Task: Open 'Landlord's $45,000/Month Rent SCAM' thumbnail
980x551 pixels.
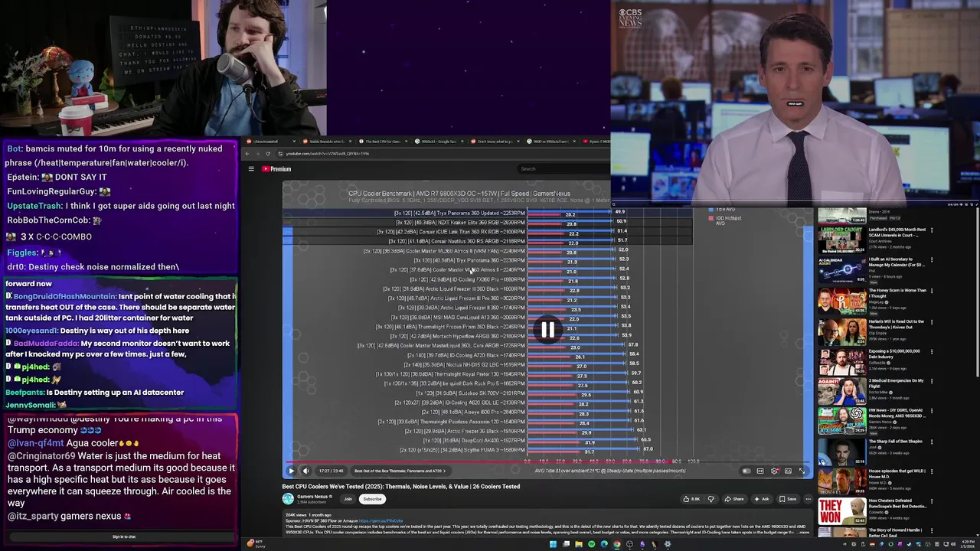Action: (x=841, y=239)
